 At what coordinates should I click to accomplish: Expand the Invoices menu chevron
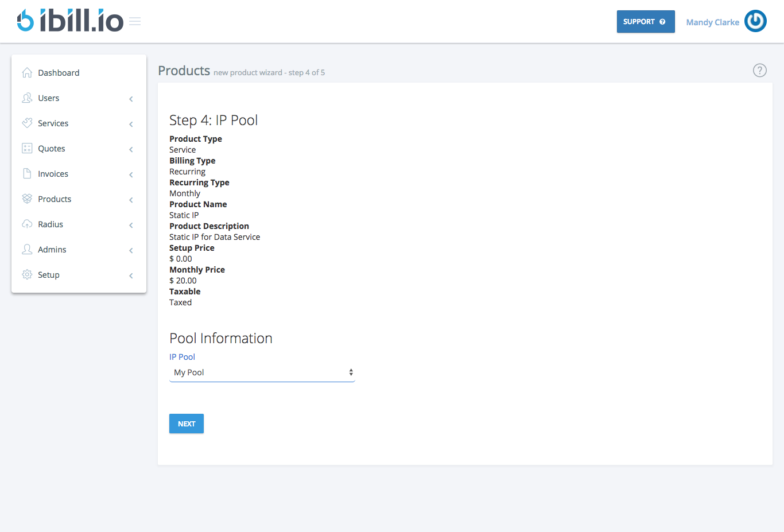pos(131,174)
